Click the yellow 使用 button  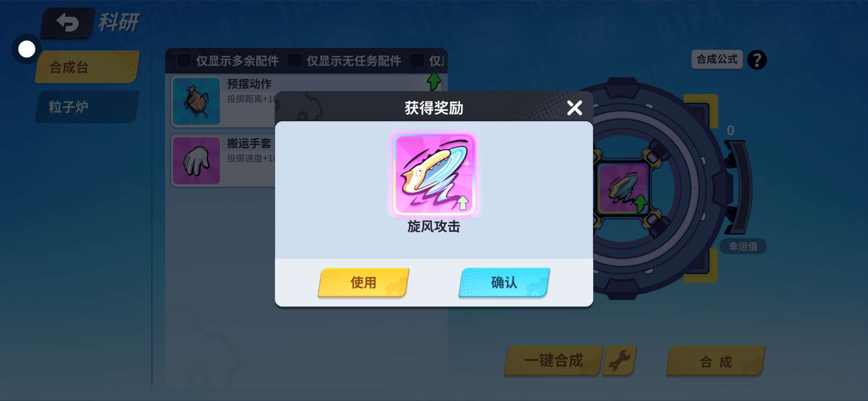pyautogui.click(x=364, y=283)
